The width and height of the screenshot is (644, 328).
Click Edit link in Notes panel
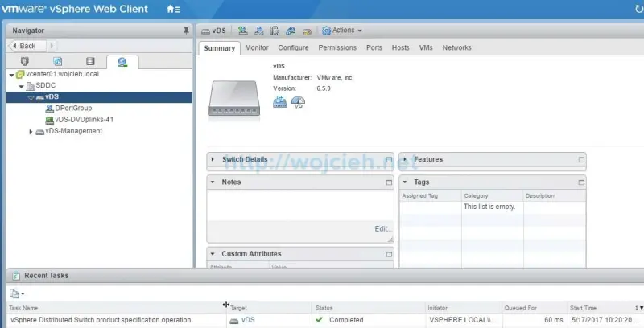(383, 229)
